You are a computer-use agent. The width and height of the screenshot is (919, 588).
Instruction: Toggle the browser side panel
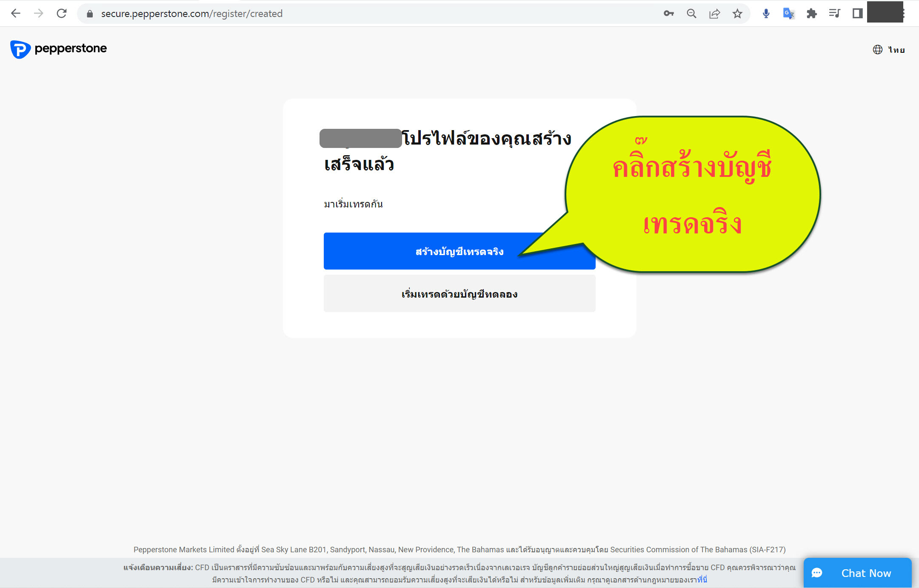coord(857,14)
